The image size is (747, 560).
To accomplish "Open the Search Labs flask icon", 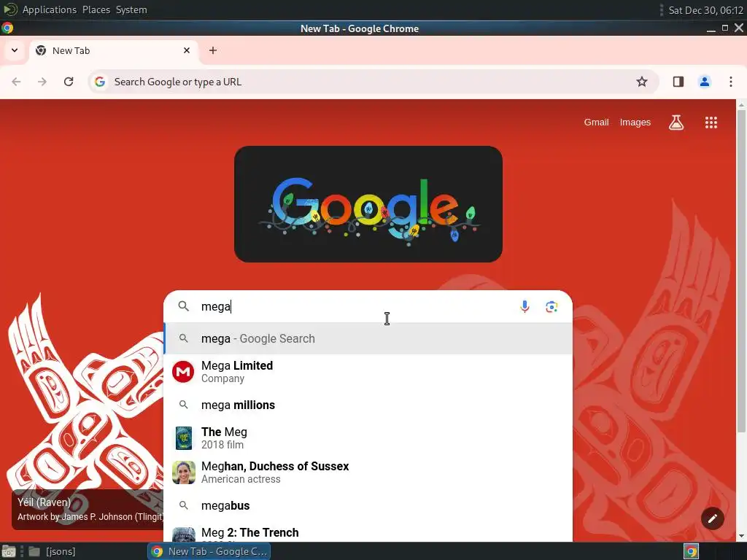I will point(676,122).
